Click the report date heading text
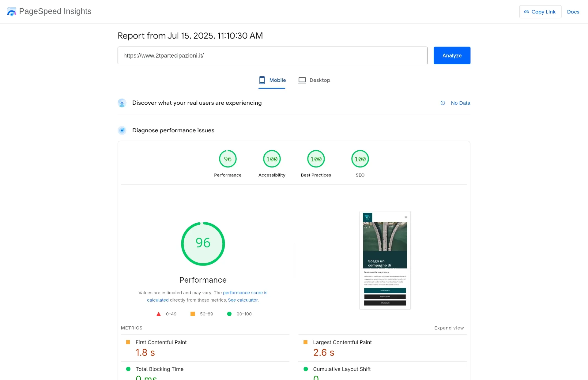The width and height of the screenshot is (588, 380). [x=190, y=36]
